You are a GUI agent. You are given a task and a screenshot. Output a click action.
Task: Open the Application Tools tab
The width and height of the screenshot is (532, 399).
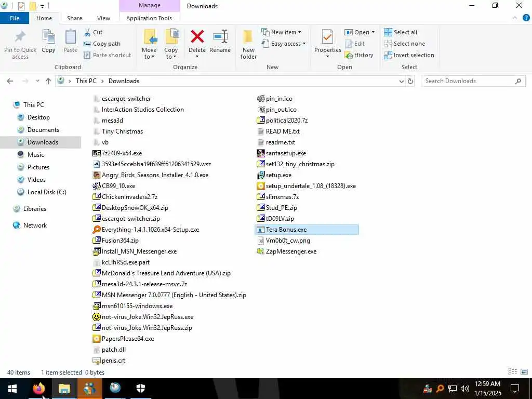click(x=149, y=18)
